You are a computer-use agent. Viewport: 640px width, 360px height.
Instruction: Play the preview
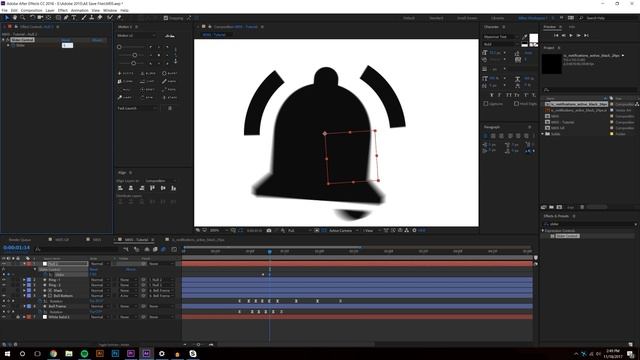571,36
